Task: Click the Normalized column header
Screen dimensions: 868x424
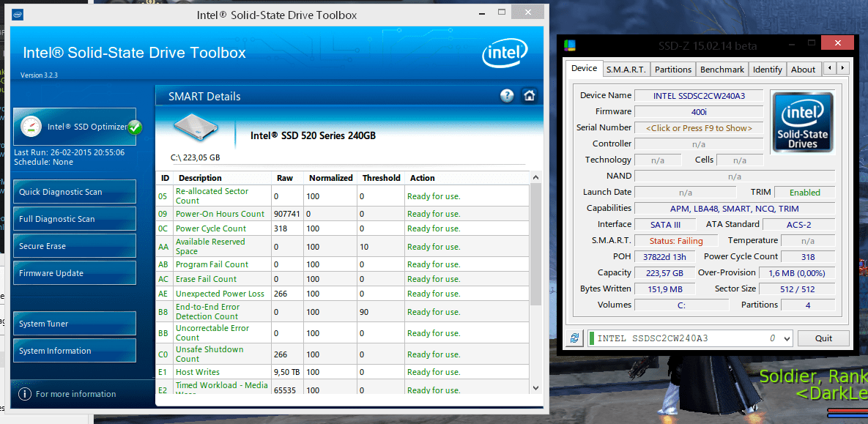Action: click(330, 178)
